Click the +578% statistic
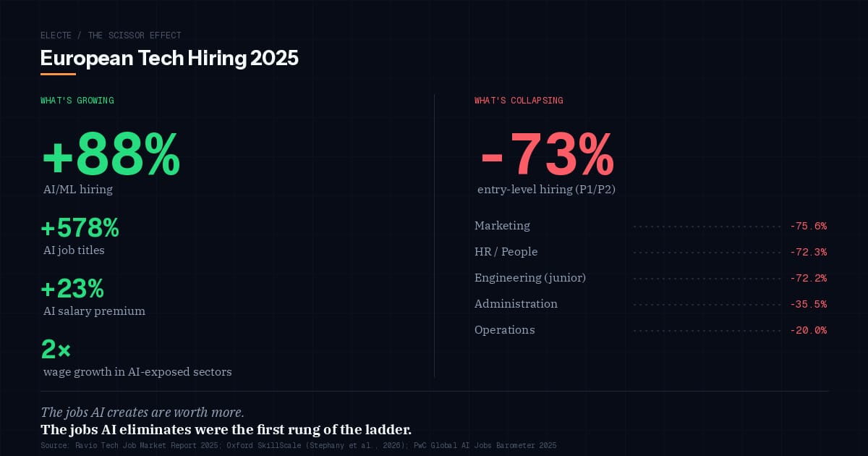Screen dimensions: 868x456 80,229
